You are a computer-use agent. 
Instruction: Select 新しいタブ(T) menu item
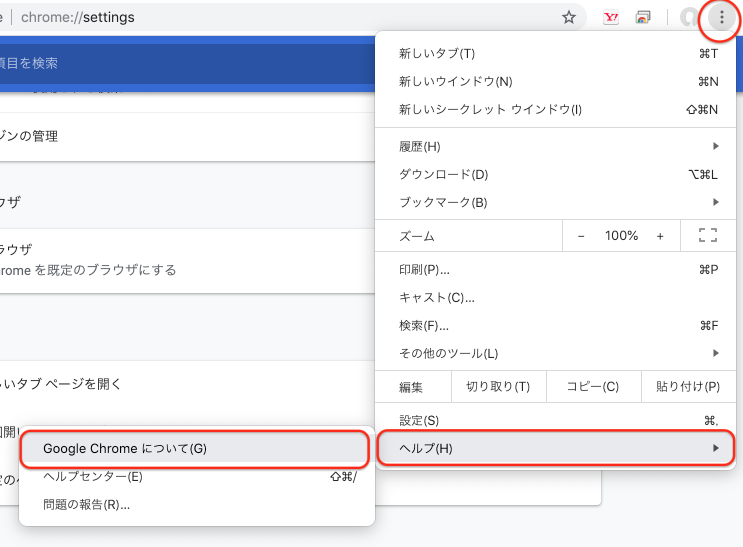[555, 54]
